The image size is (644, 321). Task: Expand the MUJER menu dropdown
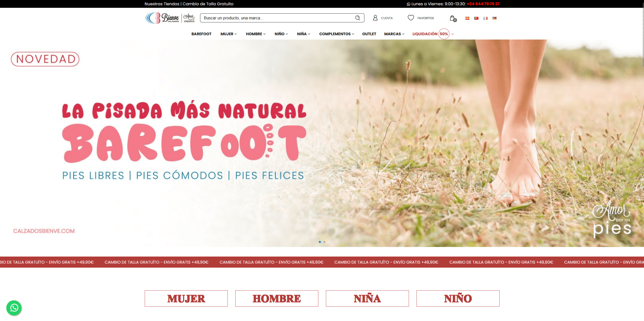tap(229, 34)
